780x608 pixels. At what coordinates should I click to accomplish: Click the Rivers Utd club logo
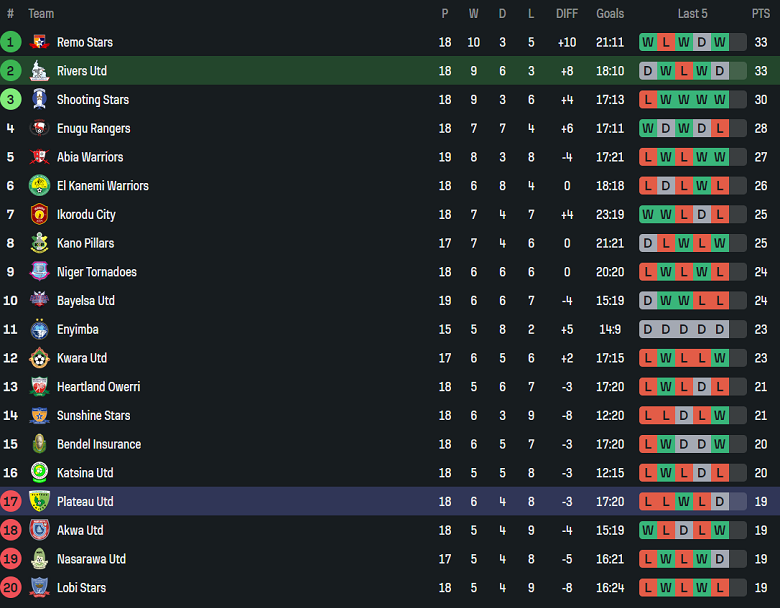point(39,71)
